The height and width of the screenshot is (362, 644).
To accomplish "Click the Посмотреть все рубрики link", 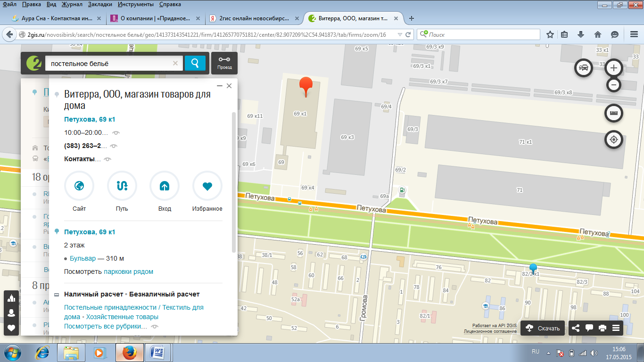I will (x=106, y=326).
